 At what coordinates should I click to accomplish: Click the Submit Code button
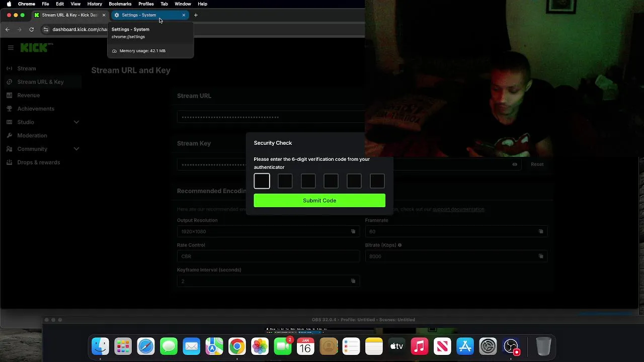pyautogui.click(x=319, y=201)
